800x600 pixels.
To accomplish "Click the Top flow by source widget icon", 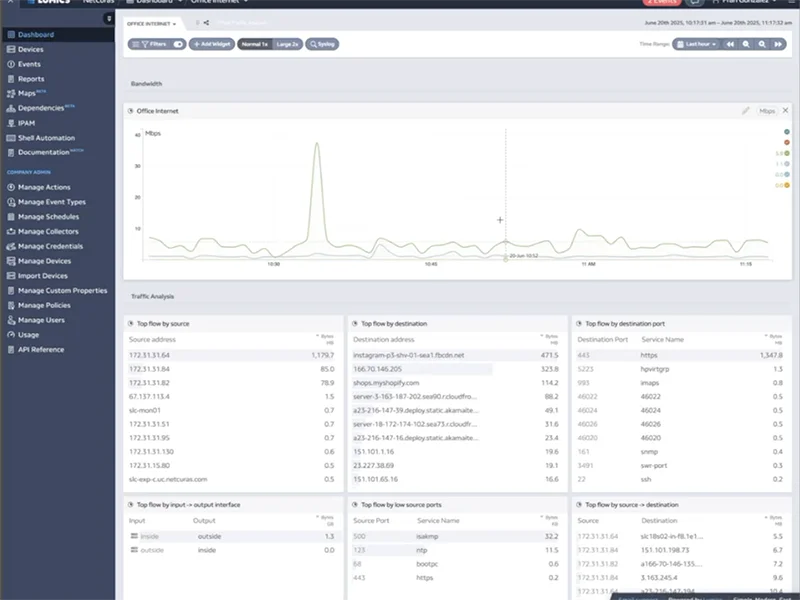I will 131,323.
